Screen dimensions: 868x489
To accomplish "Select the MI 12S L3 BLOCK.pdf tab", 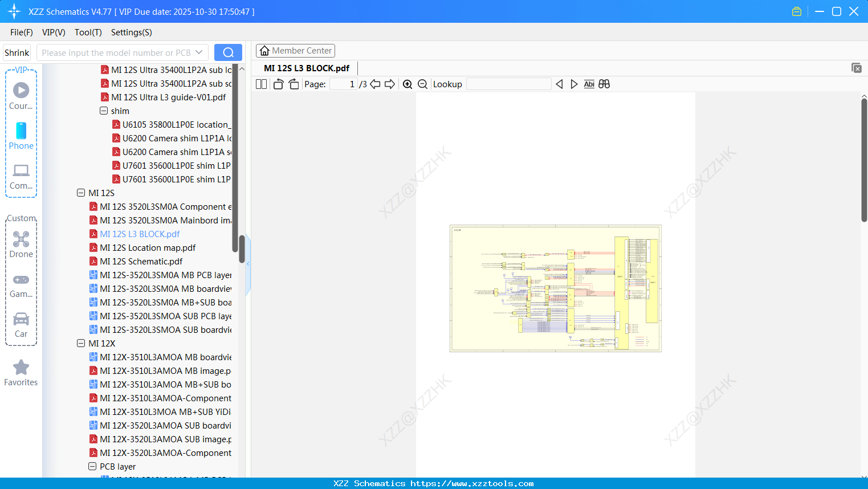I will pos(307,68).
